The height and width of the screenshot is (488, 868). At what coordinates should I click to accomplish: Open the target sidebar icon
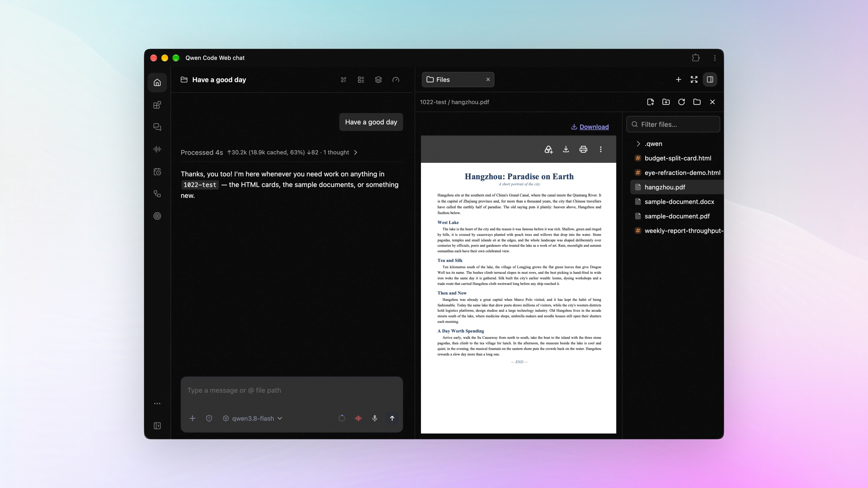tap(157, 216)
